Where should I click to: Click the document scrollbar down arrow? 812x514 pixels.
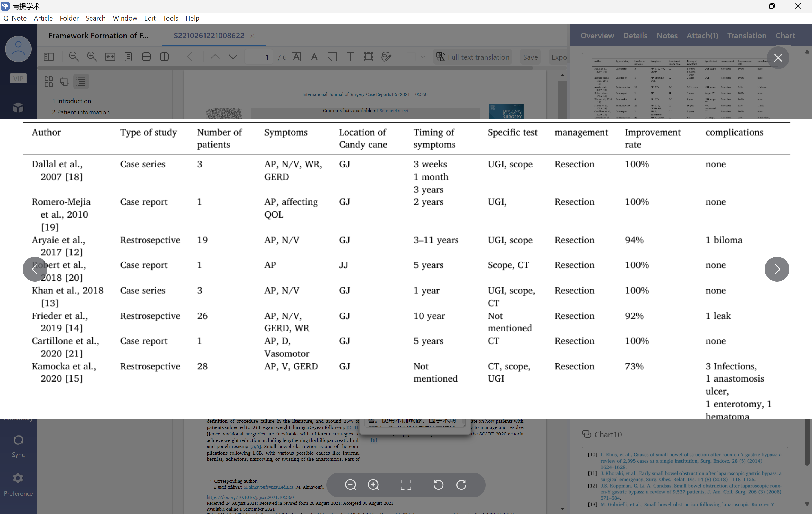562,509
